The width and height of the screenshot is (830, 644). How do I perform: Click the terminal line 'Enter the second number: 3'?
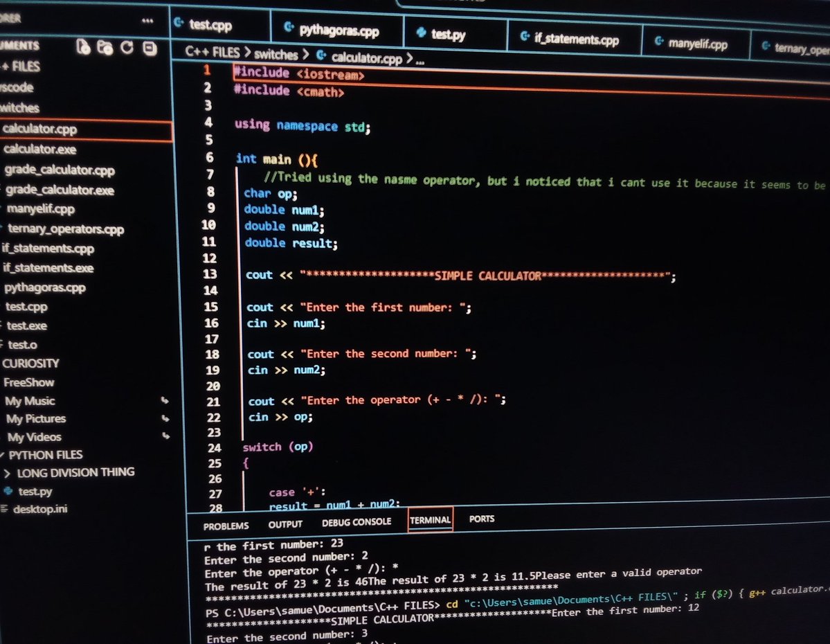click(x=287, y=636)
